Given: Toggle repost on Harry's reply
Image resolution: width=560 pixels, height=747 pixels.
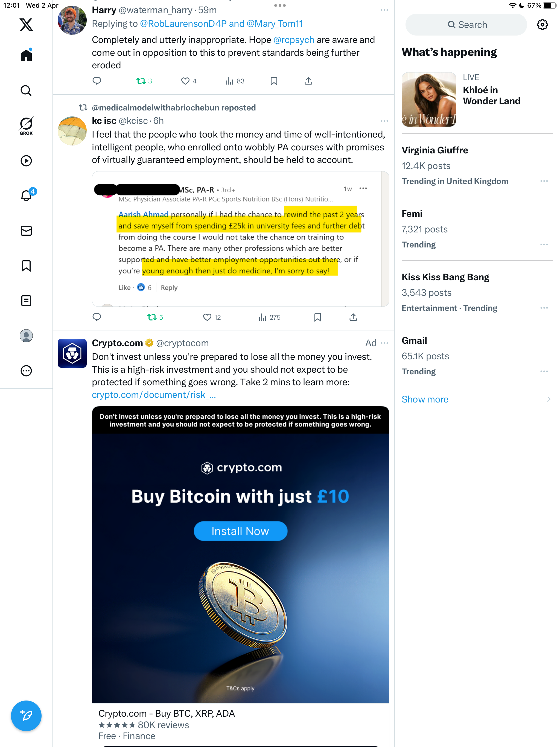Looking at the screenshot, I should pos(144,81).
